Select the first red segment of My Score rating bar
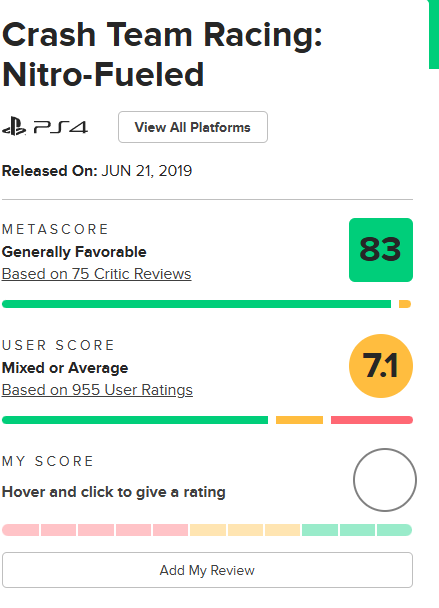 [x=21, y=530]
